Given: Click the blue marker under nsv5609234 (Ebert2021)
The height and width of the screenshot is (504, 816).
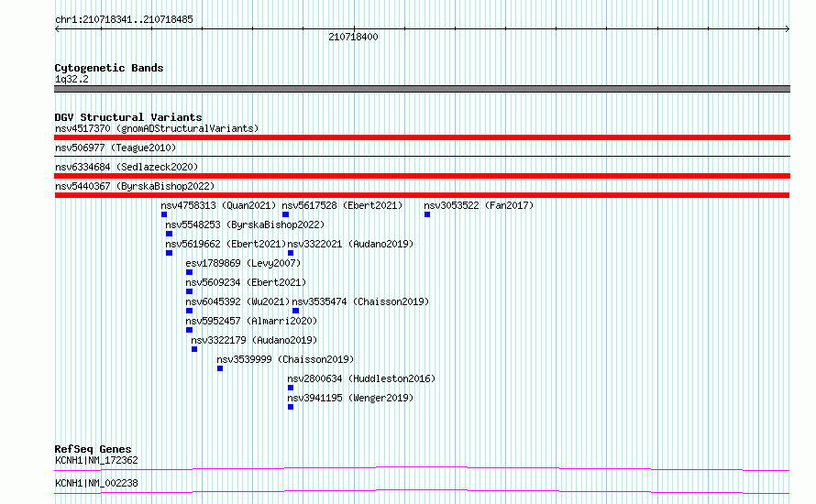Looking at the screenshot, I should [x=189, y=291].
